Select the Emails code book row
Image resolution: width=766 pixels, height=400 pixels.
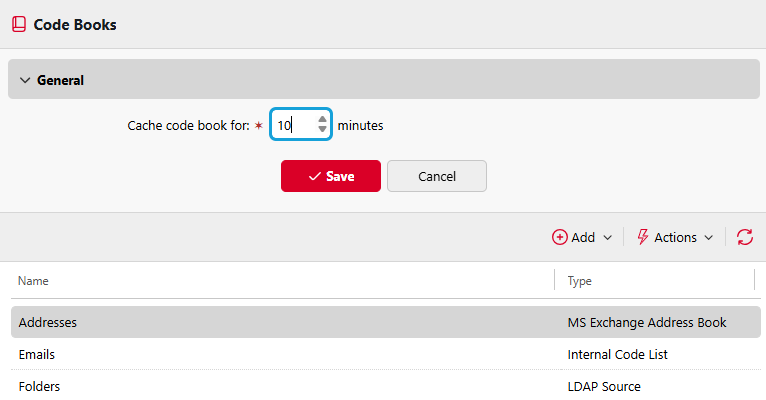[x=385, y=354]
